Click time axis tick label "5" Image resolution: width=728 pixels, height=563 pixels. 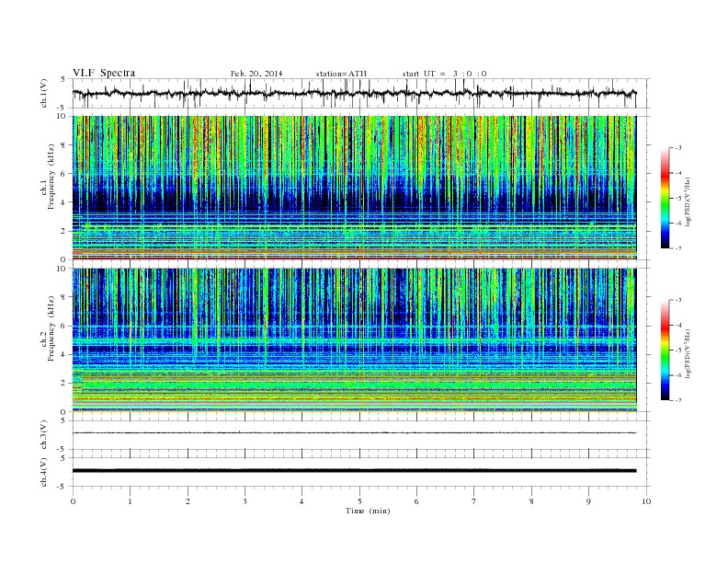tap(359, 501)
